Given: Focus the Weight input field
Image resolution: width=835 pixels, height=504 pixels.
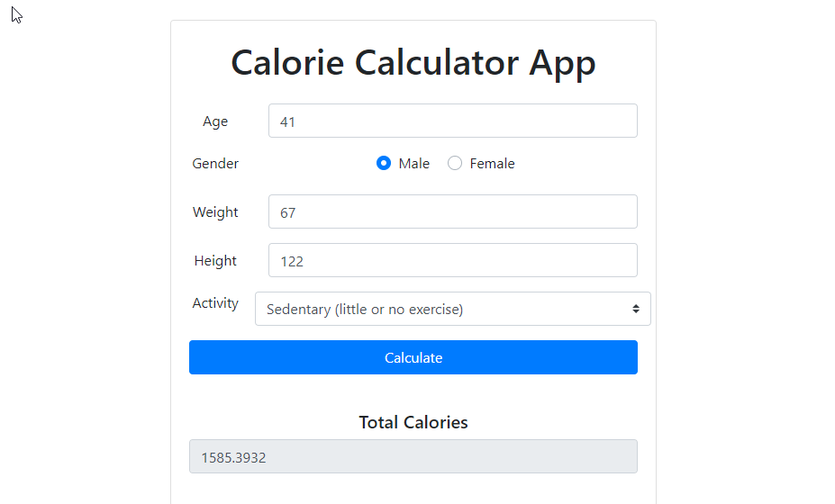Looking at the screenshot, I should click(453, 211).
